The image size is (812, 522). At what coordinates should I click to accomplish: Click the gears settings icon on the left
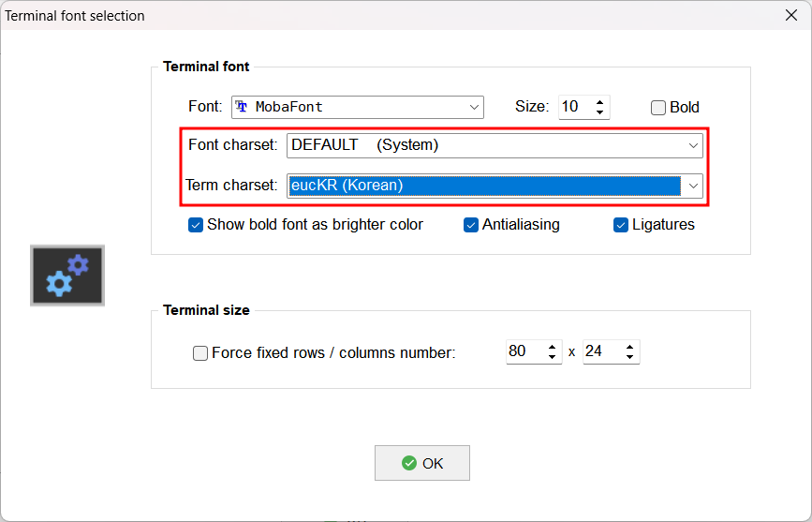point(67,276)
